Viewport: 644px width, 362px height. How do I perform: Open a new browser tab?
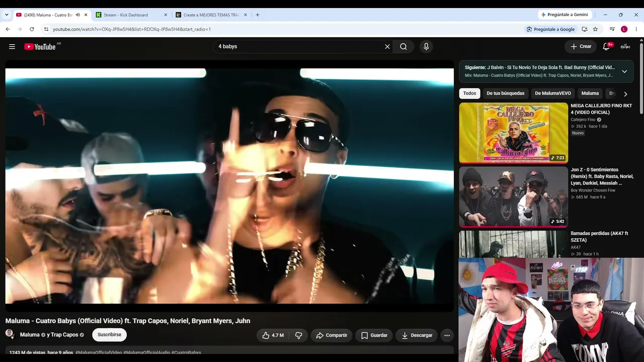pos(258,15)
